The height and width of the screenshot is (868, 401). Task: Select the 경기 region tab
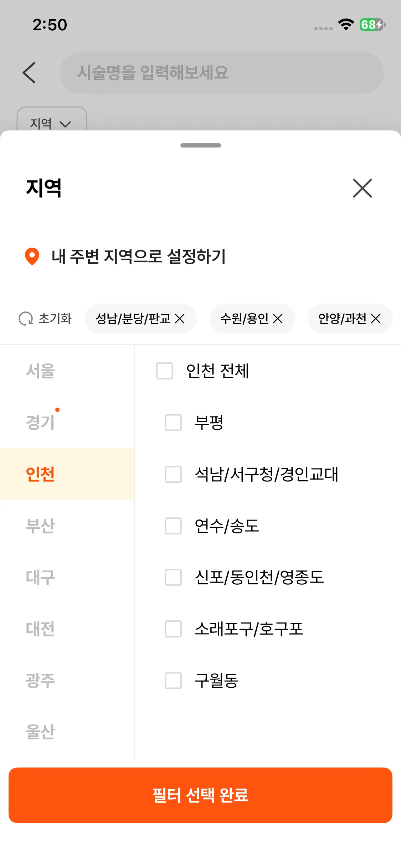40,423
